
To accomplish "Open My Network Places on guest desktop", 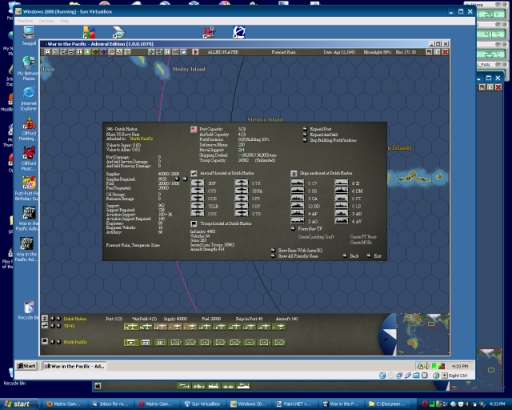I will (29, 68).
